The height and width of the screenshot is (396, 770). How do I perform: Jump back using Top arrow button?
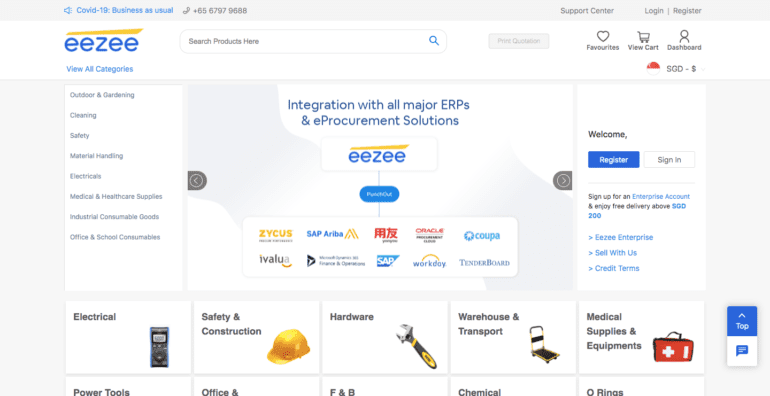(x=742, y=321)
